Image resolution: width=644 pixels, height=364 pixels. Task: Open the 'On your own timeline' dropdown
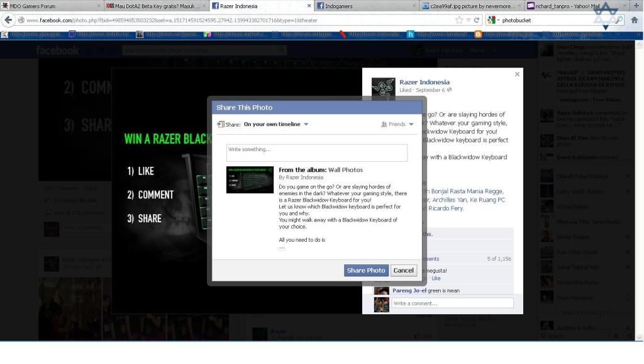coord(275,124)
